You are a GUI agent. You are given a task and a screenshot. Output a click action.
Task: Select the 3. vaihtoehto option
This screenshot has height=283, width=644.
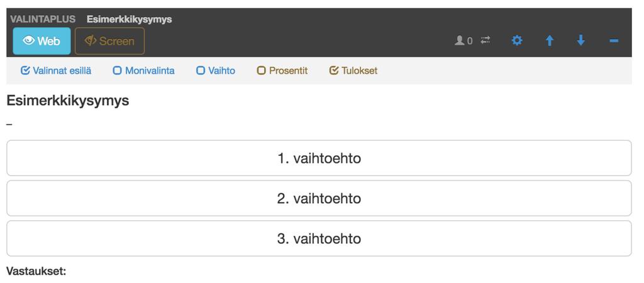[319, 238]
